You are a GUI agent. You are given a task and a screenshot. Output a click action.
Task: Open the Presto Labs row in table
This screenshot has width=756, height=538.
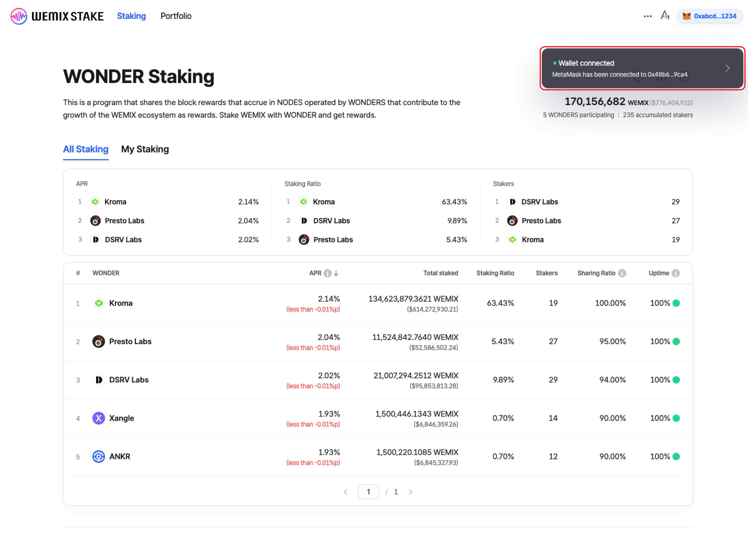[x=130, y=342]
